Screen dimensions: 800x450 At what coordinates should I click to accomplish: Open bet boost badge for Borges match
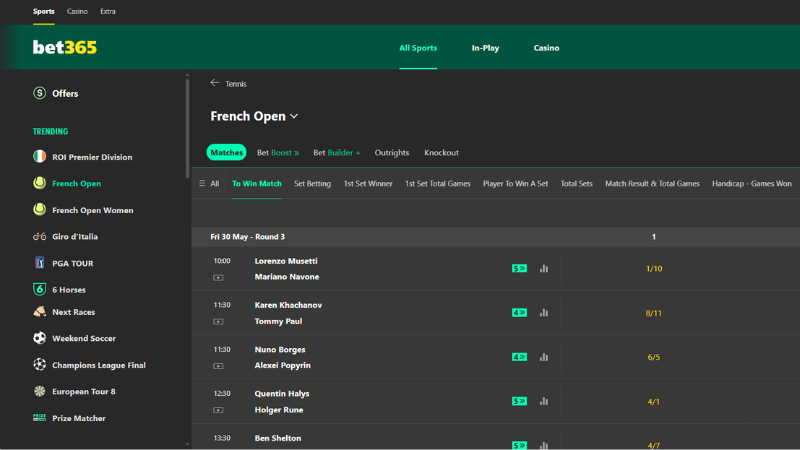click(x=519, y=357)
